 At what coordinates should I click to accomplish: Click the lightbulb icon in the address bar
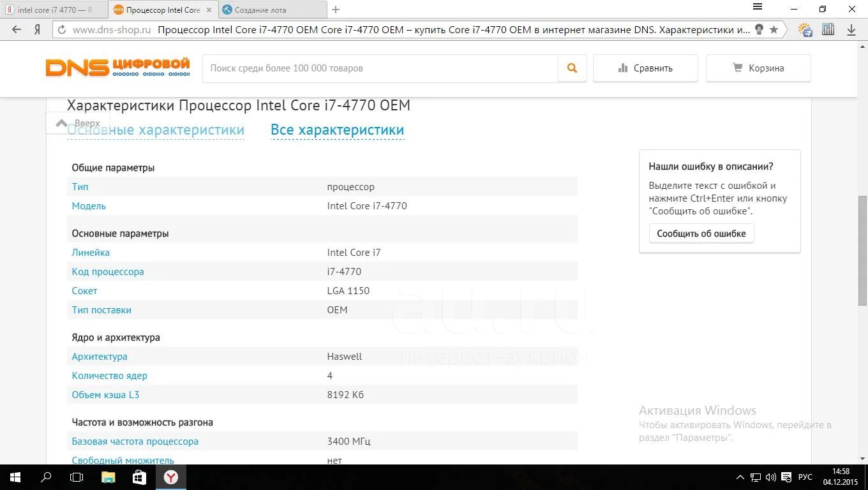pyautogui.click(x=759, y=29)
